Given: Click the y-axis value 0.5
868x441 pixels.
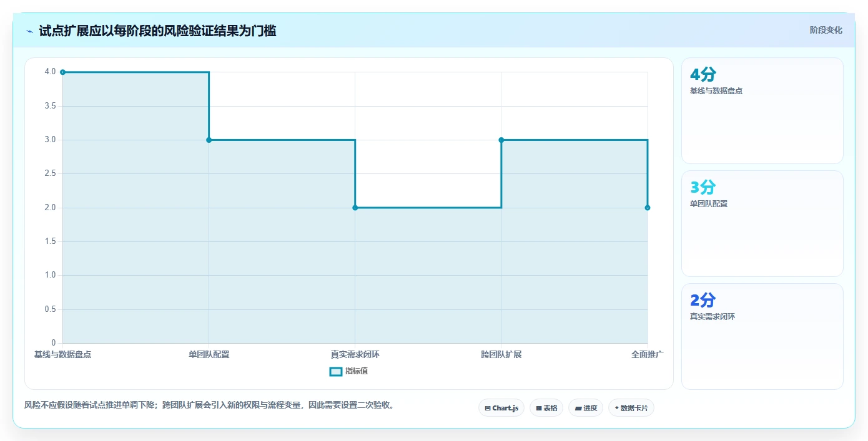Looking at the screenshot, I should [50, 309].
